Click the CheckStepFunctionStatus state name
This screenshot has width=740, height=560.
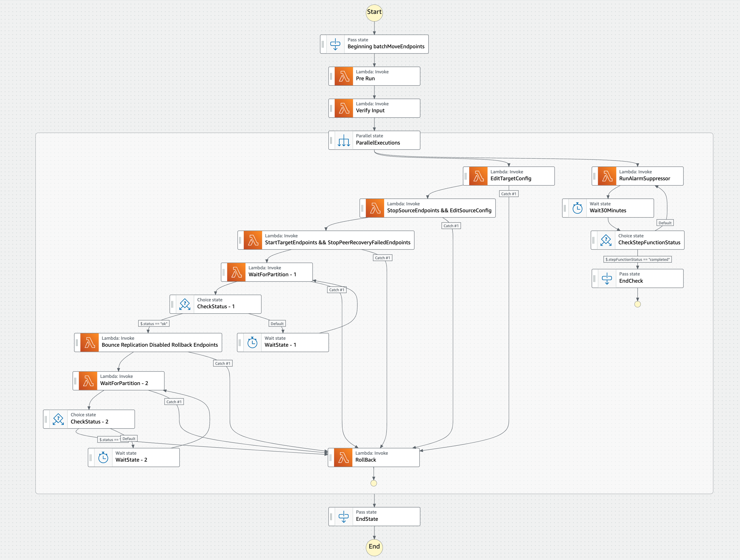tap(649, 243)
